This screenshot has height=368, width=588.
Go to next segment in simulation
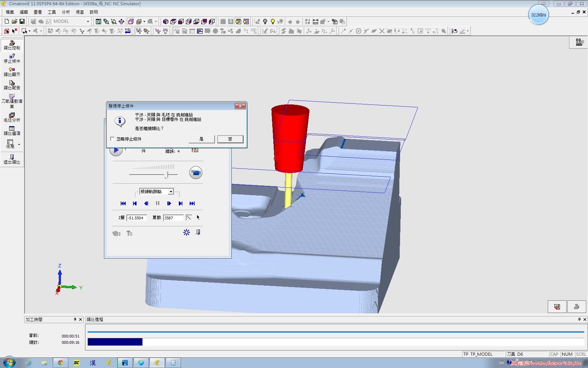181,203
